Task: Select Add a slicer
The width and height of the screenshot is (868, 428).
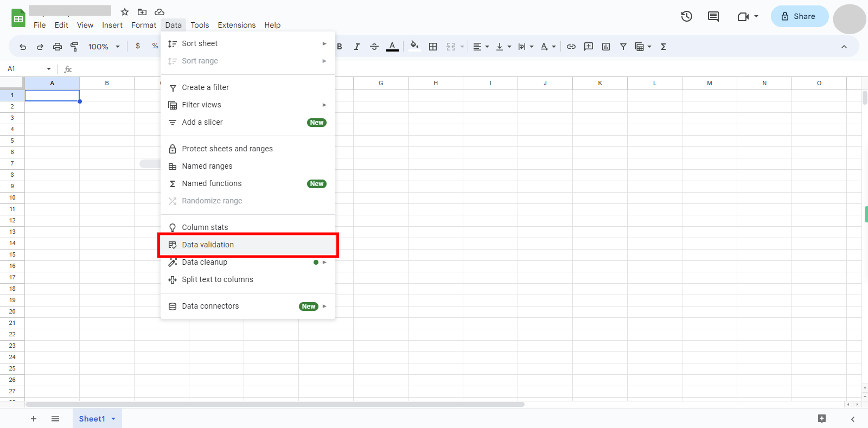Action: [x=248, y=122]
